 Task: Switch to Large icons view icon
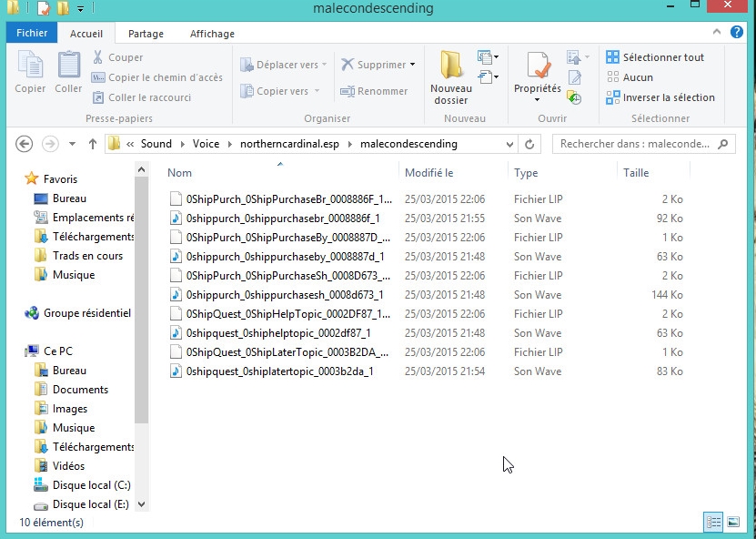coord(733,522)
